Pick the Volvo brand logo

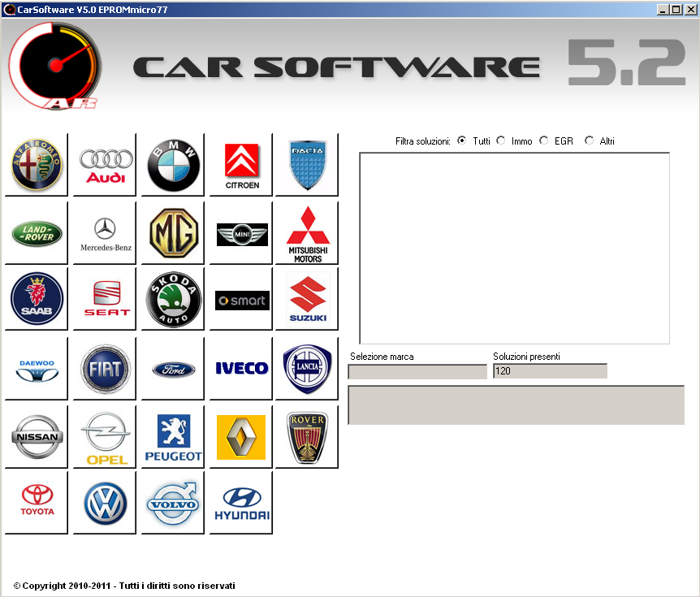[x=173, y=502]
